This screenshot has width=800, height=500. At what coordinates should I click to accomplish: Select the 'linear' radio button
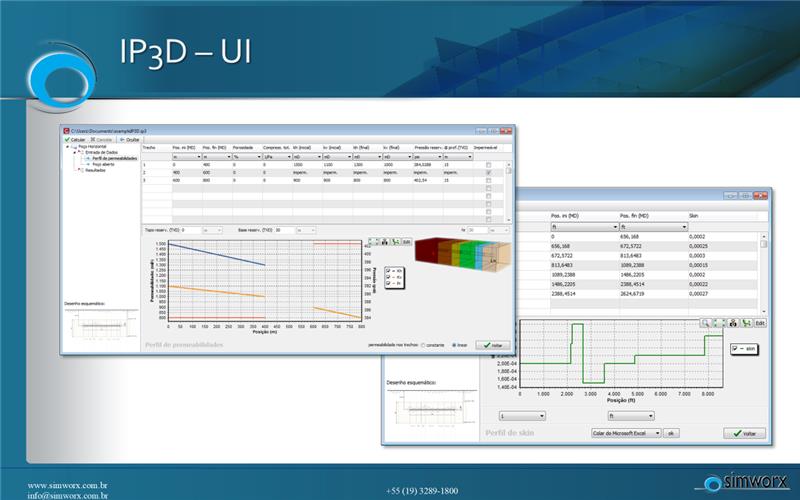point(456,344)
